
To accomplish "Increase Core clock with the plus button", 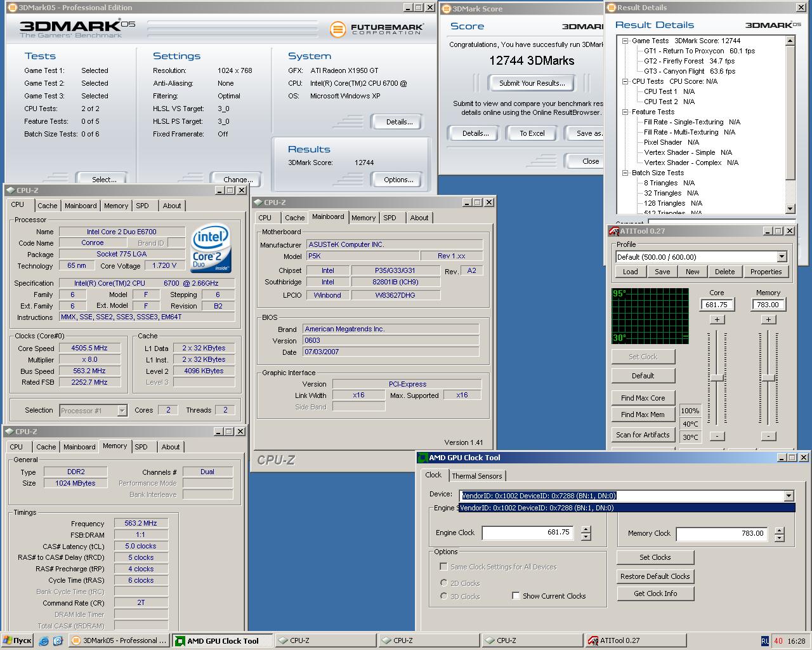I will (x=717, y=319).
